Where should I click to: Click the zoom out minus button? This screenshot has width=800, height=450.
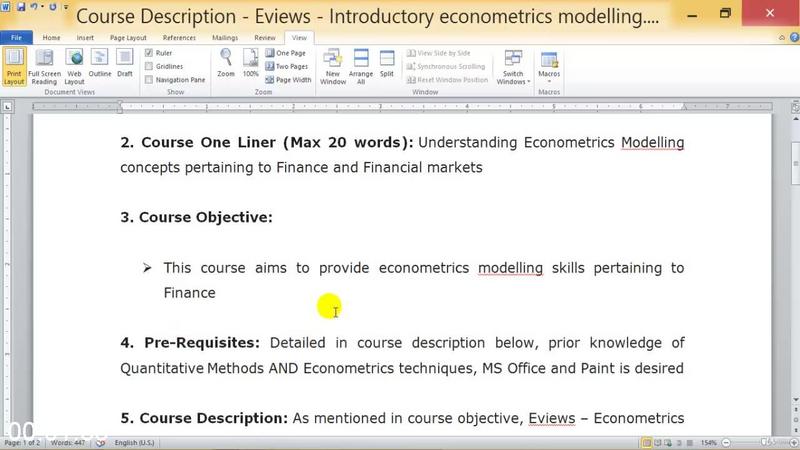point(726,443)
